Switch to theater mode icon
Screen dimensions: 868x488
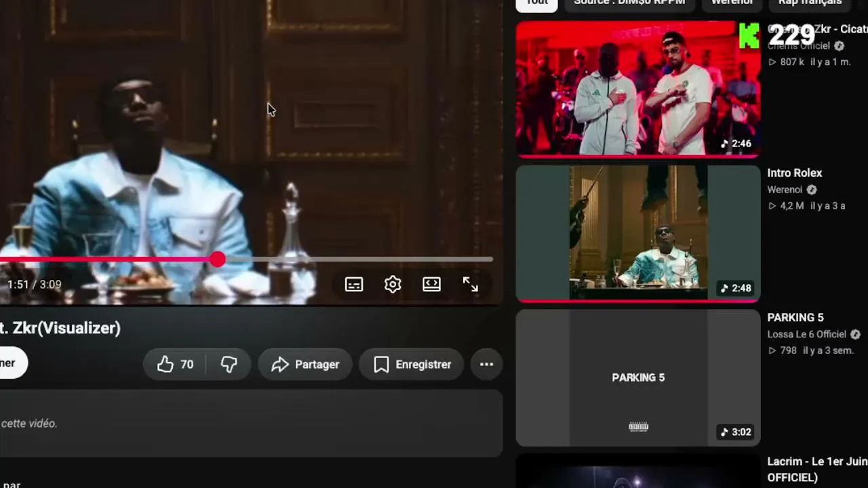(432, 285)
